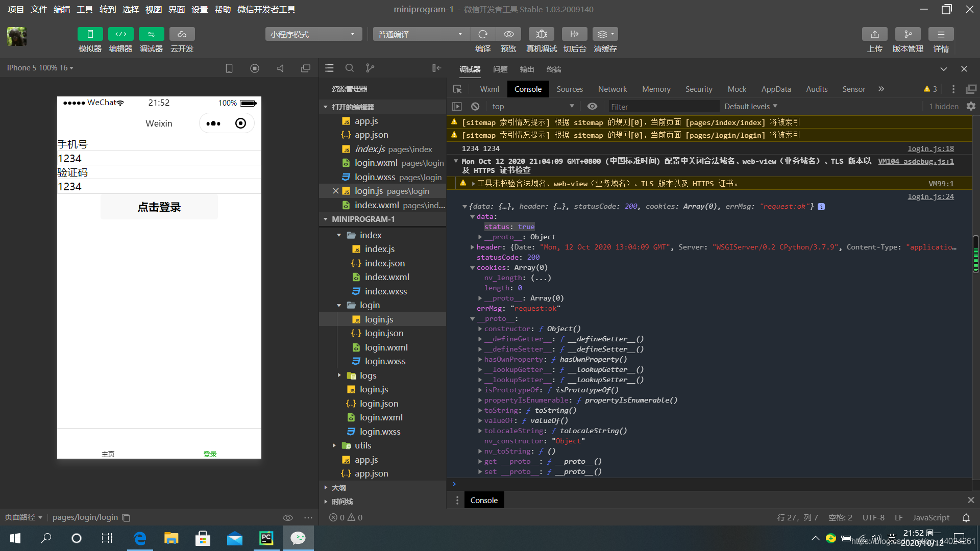Switch to the 问题 (problems) tab
The width and height of the screenshot is (980, 551).
[x=500, y=69]
